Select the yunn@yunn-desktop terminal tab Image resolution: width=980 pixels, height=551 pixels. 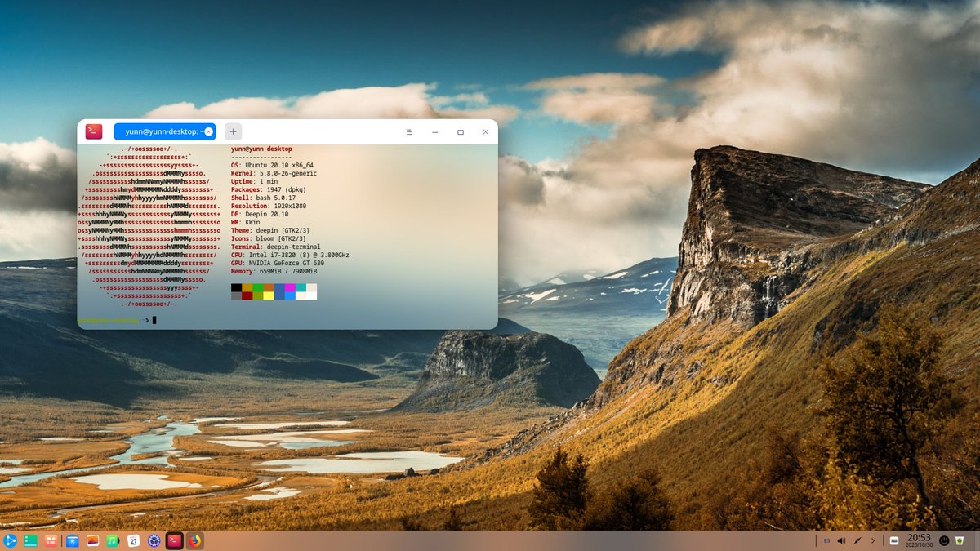(x=163, y=131)
